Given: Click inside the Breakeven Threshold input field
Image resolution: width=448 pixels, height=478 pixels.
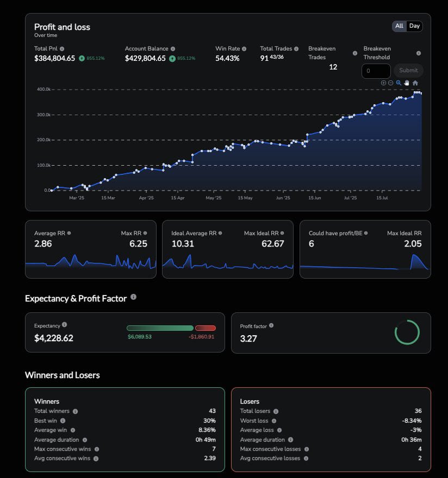Looking at the screenshot, I should [376, 71].
